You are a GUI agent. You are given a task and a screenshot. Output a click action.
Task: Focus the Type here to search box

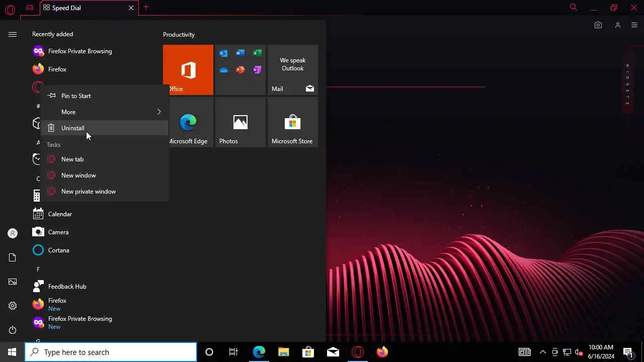pyautogui.click(x=111, y=352)
